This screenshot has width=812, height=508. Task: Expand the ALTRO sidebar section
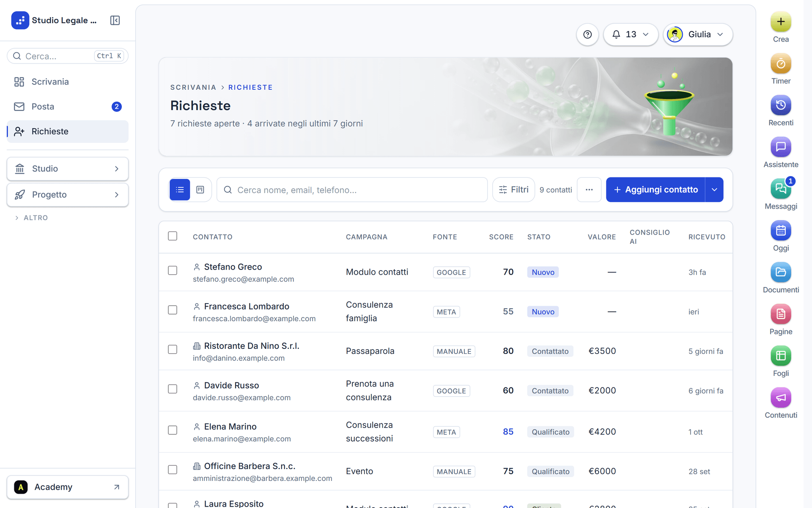tap(32, 218)
